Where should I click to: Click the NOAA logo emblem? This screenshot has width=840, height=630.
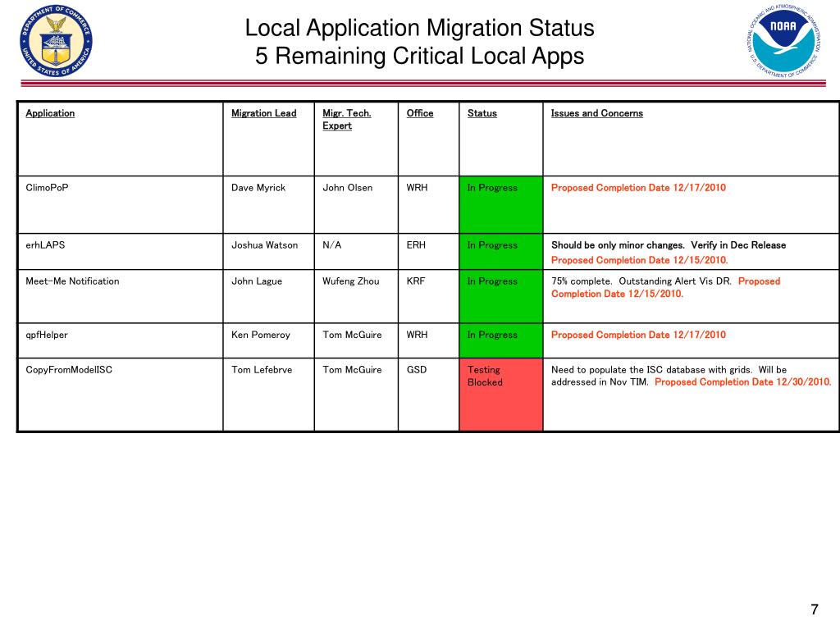tap(783, 41)
